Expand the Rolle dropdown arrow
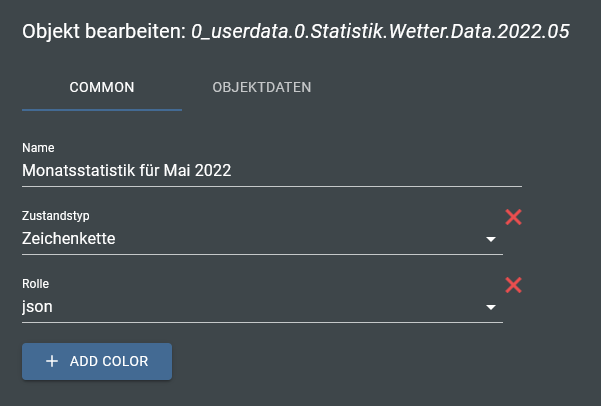This screenshot has height=406, width=601. coord(491,308)
